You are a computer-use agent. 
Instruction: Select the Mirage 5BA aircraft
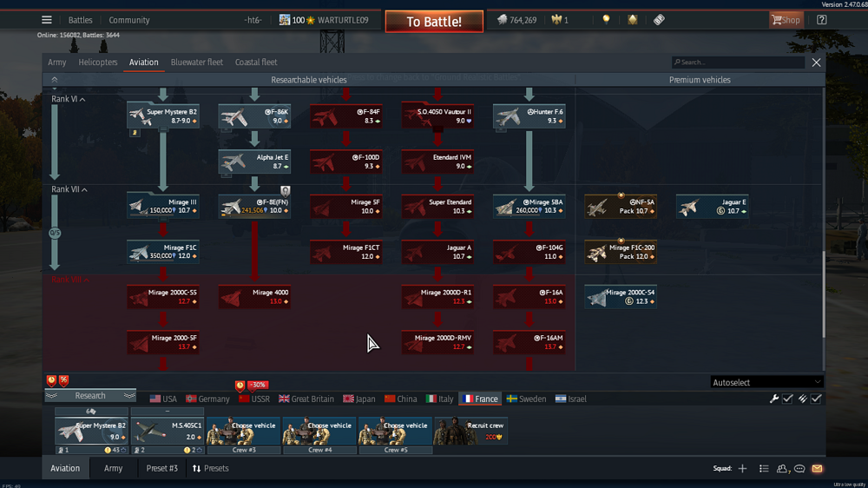529,206
